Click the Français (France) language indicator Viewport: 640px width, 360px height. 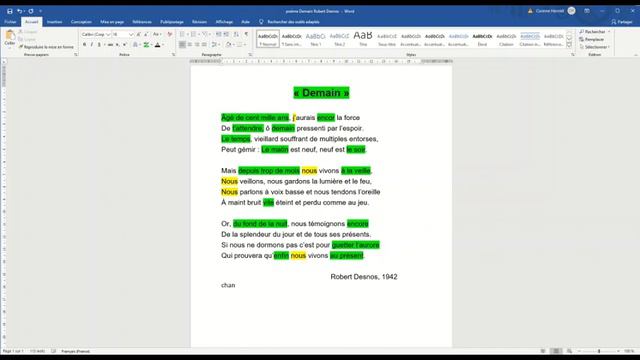pyautogui.click(x=76, y=351)
